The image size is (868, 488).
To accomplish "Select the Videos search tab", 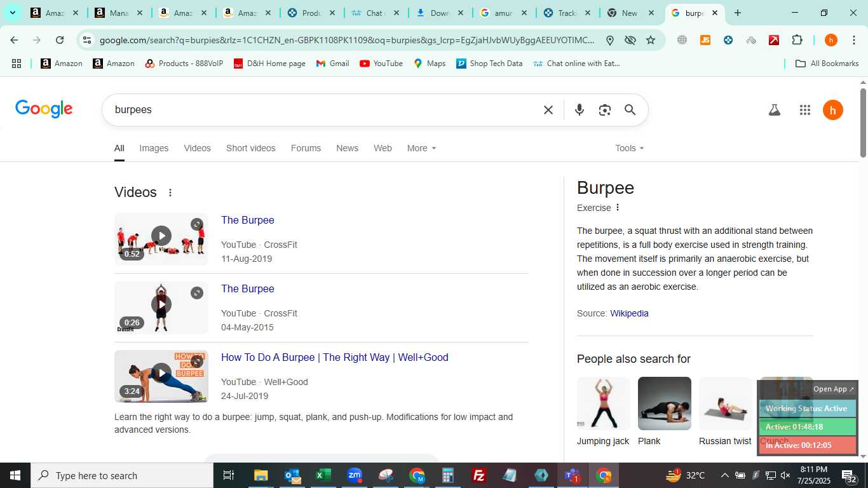I will (x=197, y=148).
